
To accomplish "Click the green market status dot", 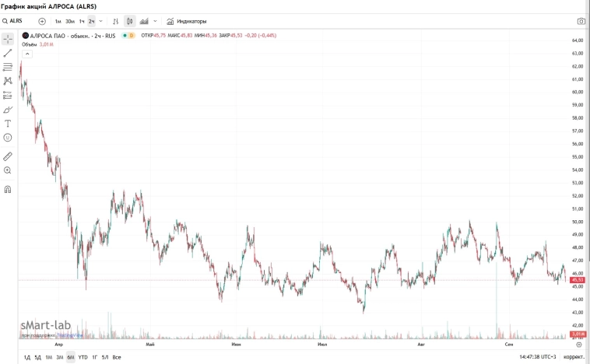I will coord(125,35).
